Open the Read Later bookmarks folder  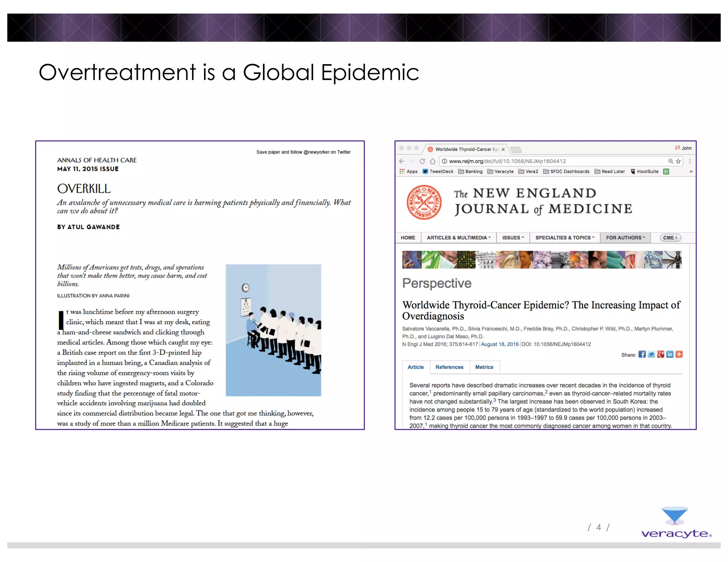coord(610,172)
